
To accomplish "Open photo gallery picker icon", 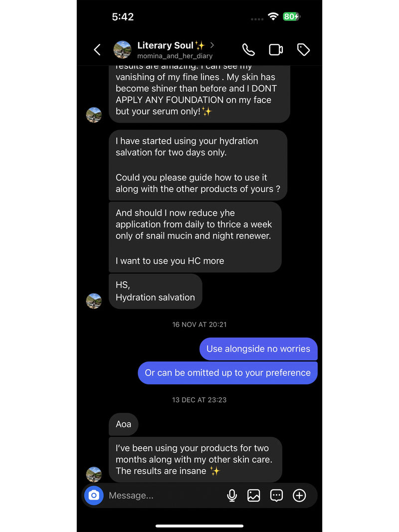I will (254, 495).
